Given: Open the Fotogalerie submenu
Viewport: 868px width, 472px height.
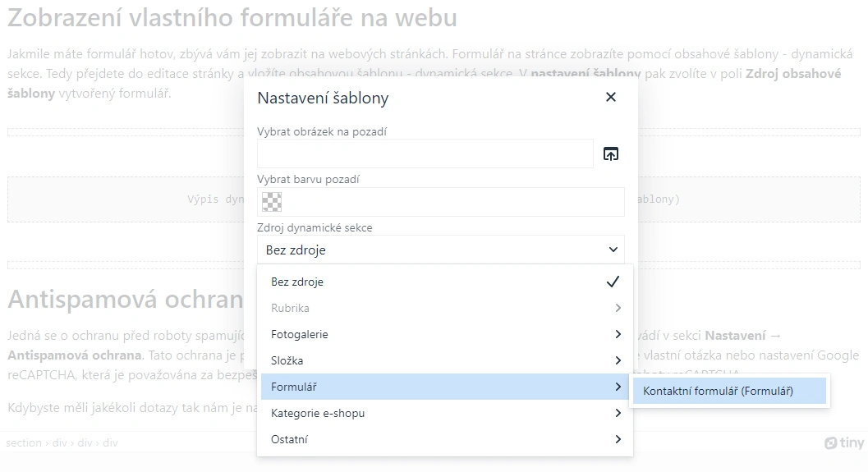Looking at the screenshot, I should pos(300,334).
